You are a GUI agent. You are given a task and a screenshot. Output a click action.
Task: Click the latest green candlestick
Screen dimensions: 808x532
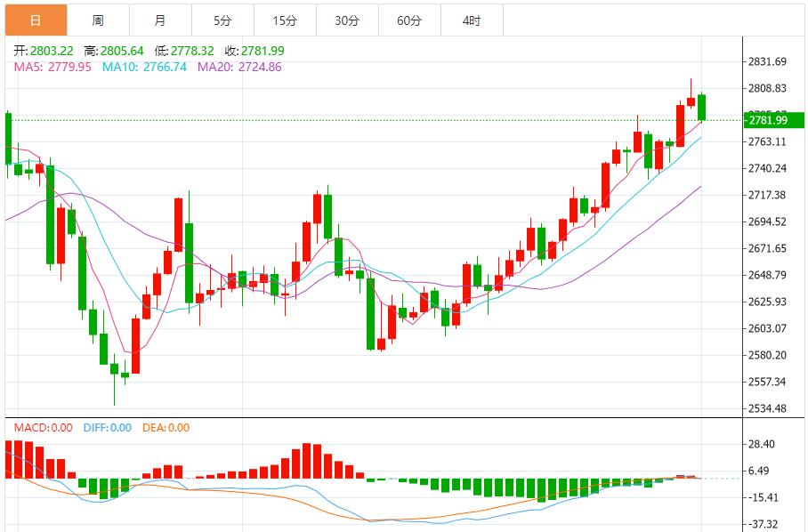point(702,107)
